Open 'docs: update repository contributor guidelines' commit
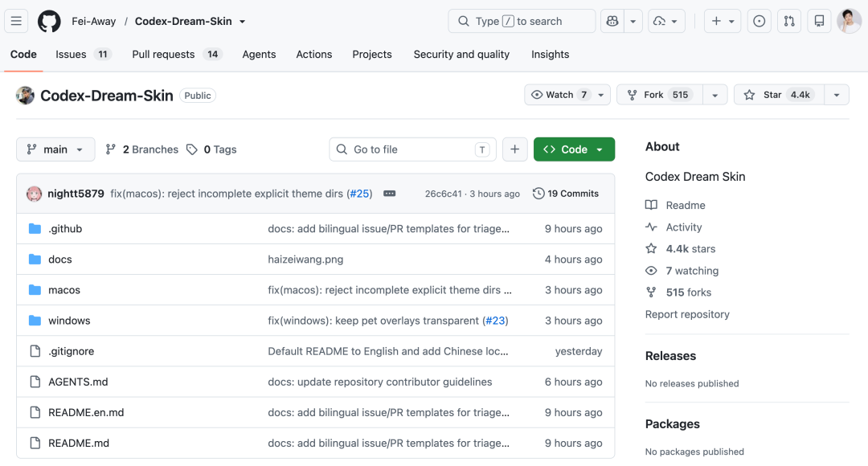Image resolution: width=868 pixels, height=466 pixels. tap(379, 382)
